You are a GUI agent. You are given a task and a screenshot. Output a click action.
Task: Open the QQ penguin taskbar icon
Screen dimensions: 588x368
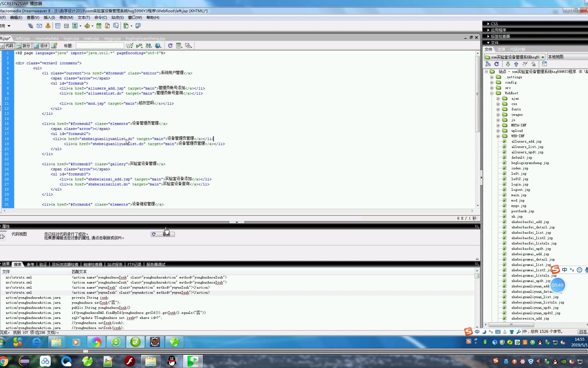[x=172, y=361]
